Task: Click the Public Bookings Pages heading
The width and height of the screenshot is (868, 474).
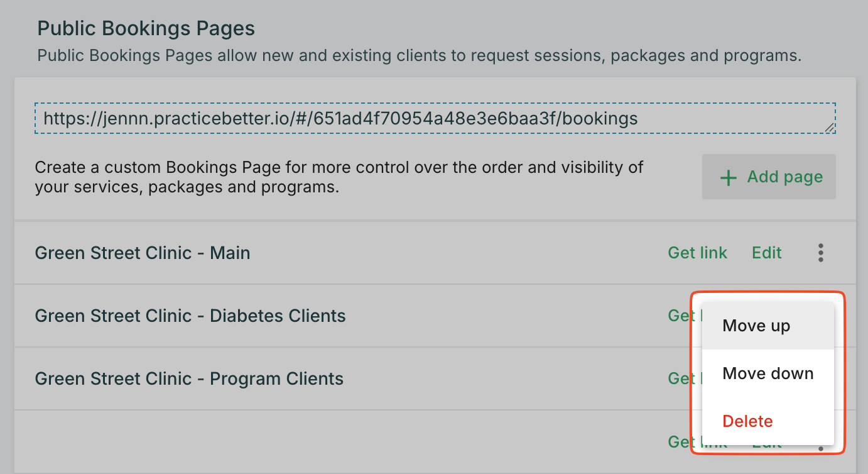Action: pos(146,28)
